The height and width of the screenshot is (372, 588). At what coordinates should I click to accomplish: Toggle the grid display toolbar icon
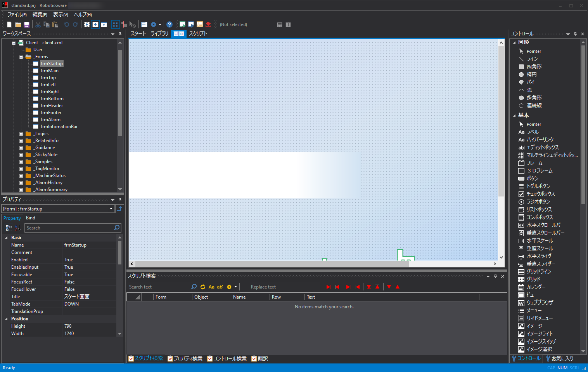point(116,24)
